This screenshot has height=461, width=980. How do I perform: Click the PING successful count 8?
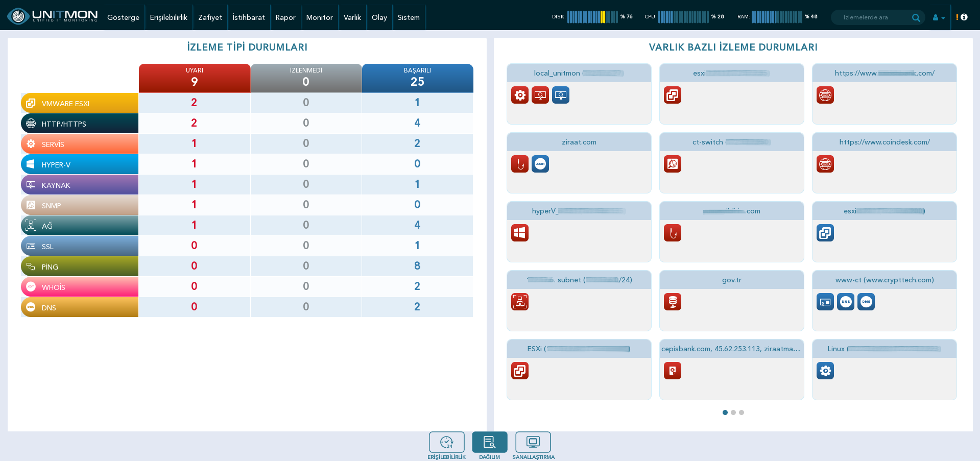417,266
